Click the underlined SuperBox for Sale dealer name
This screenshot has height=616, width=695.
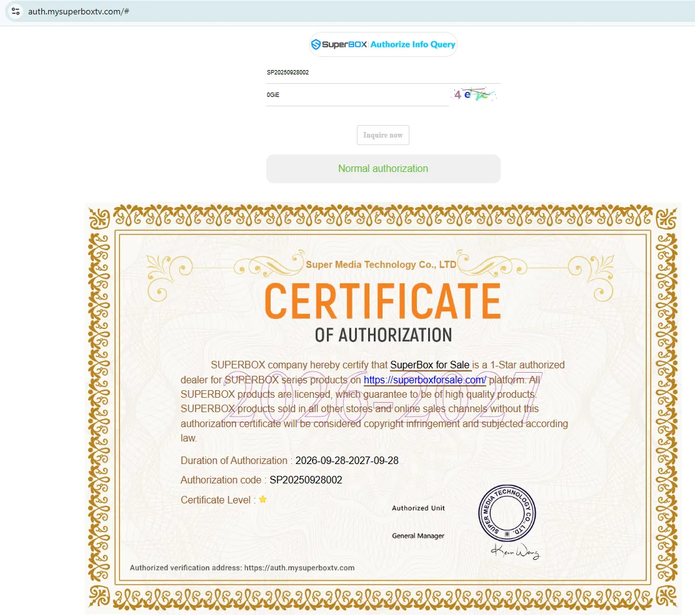pyautogui.click(x=430, y=365)
